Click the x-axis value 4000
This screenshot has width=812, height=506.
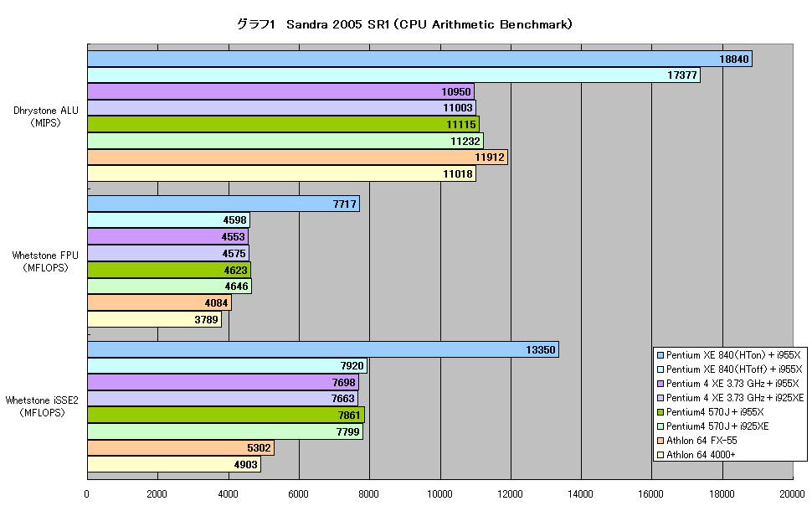tap(228, 494)
